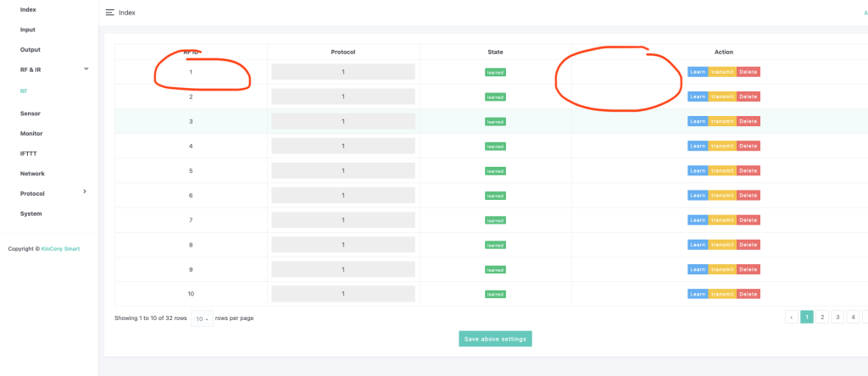The width and height of the screenshot is (868, 376).
Task: Click the Protocol field in row 2
Action: coord(343,97)
